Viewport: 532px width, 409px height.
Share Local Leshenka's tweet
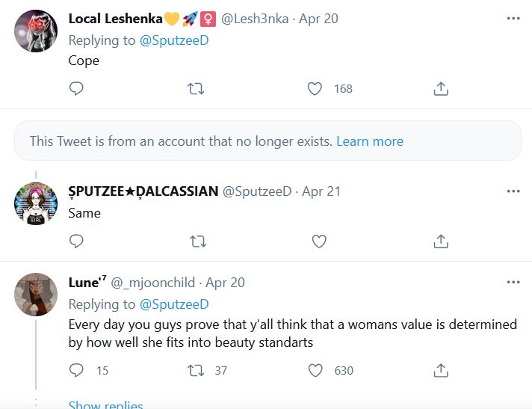point(441,88)
